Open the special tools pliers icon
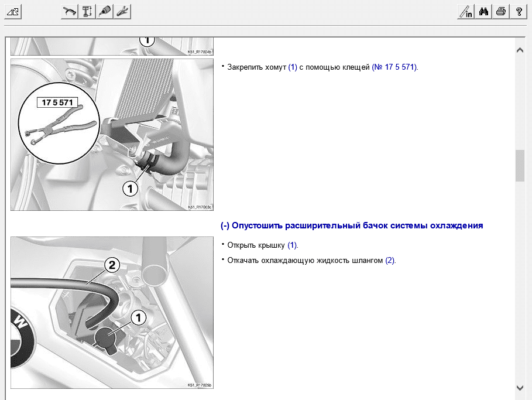The image size is (532, 400). pyautogui.click(x=122, y=11)
